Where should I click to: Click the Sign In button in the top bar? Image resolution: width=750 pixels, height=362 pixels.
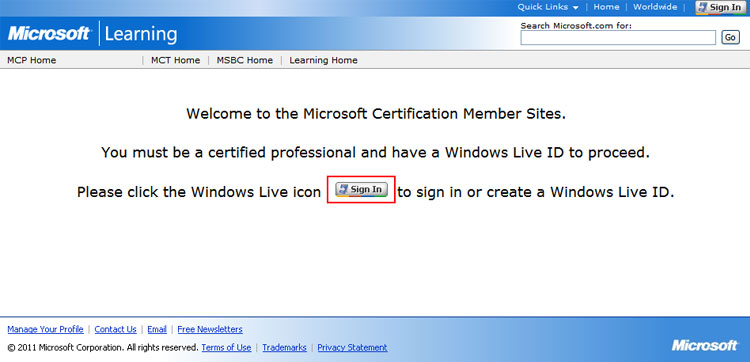[x=720, y=7]
